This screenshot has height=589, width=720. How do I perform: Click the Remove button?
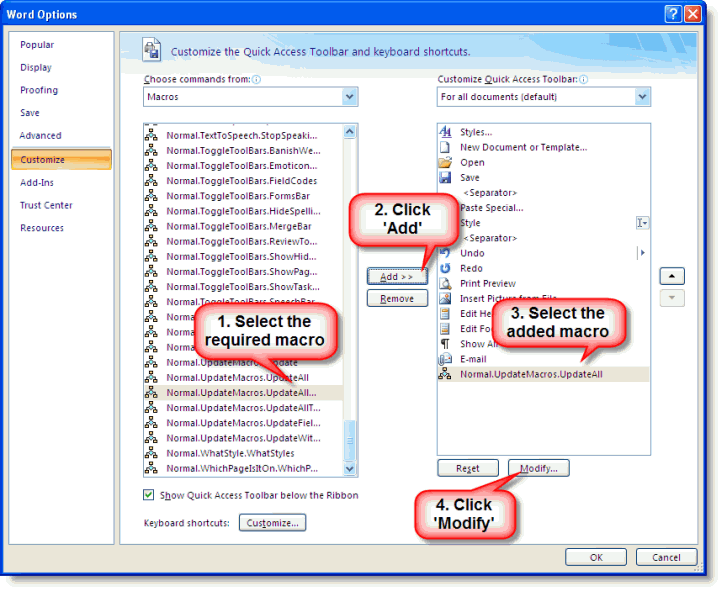click(x=397, y=298)
